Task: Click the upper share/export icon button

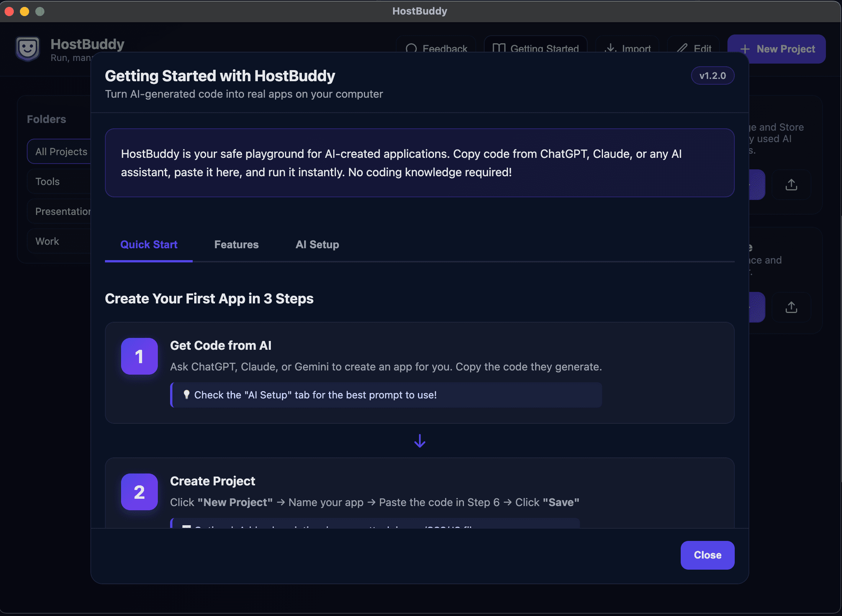Action: (x=791, y=185)
